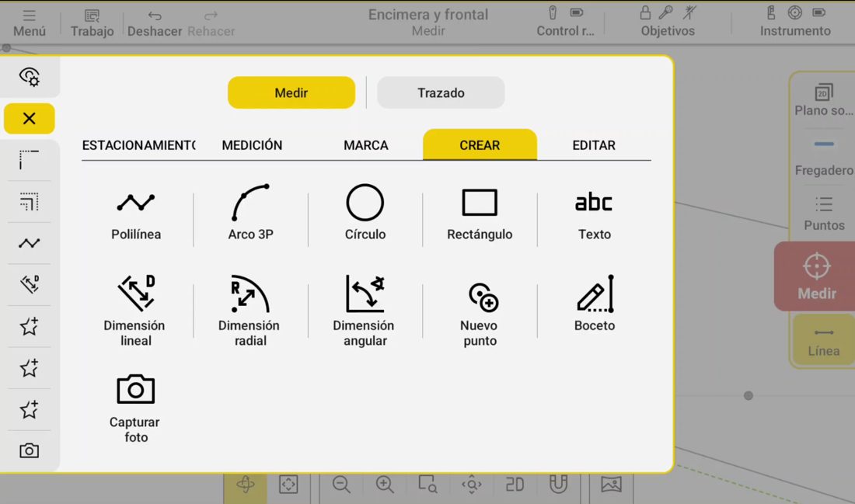The image size is (855, 504).
Task: Select Capturar foto in the Crear panel
Action: [x=136, y=408]
